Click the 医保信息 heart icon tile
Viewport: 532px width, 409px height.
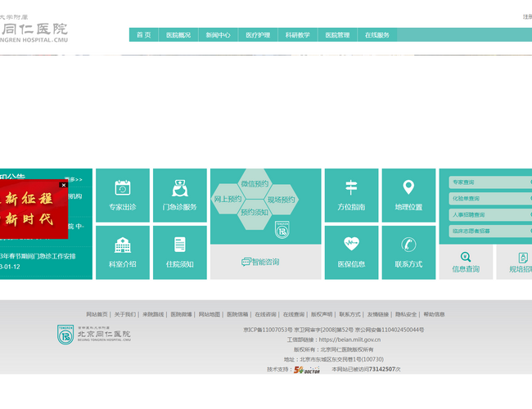click(x=351, y=252)
